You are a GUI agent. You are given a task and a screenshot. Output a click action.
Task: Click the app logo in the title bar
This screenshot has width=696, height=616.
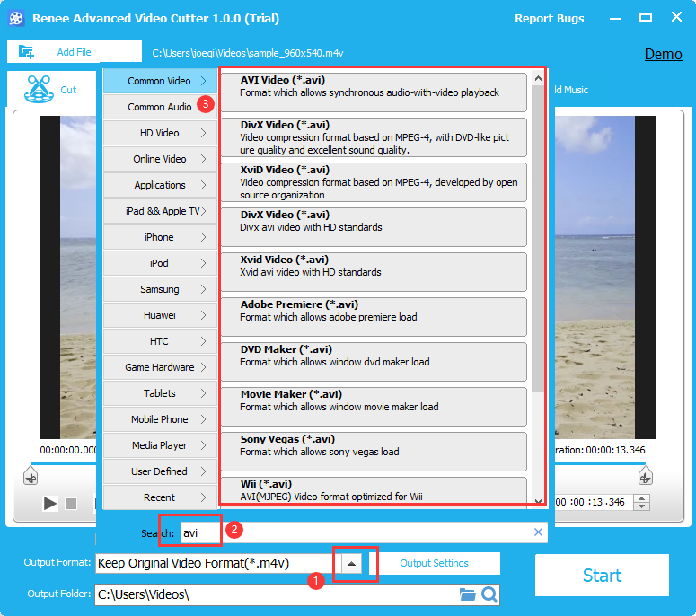(x=15, y=18)
